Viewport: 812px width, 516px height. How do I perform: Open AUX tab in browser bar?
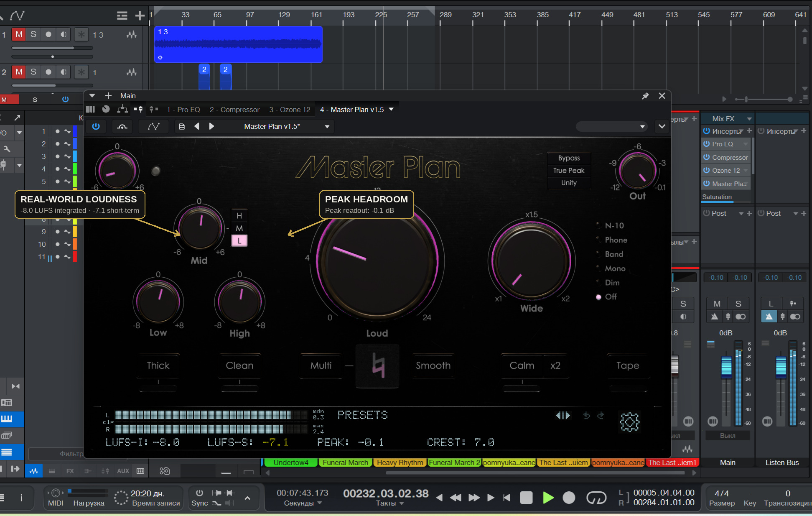pyautogui.click(x=123, y=471)
